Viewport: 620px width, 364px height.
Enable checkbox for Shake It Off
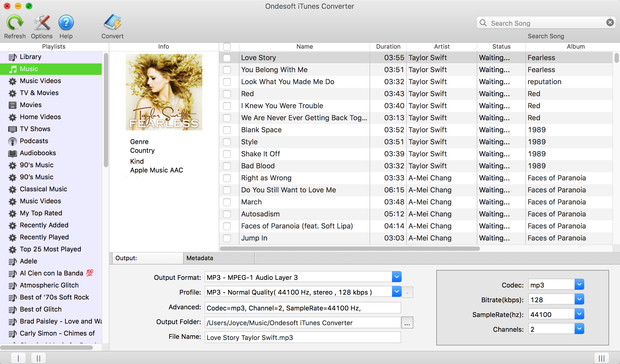227,154
